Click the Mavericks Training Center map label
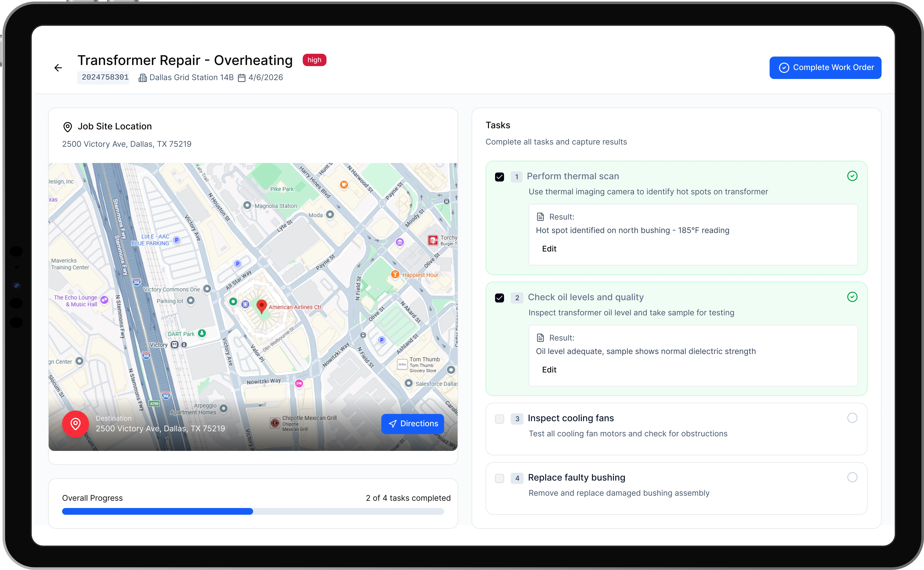The width and height of the screenshot is (924, 570). click(x=70, y=264)
